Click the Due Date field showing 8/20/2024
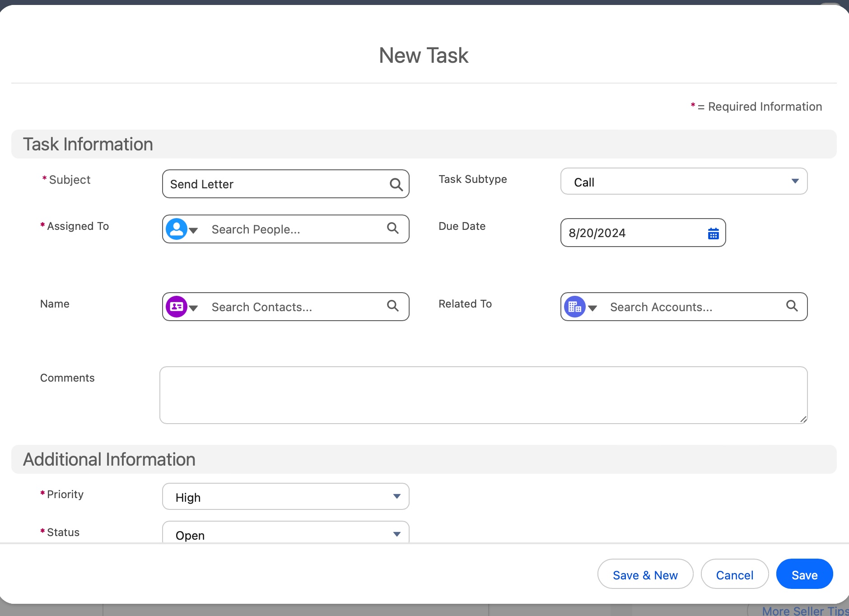This screenshot has height=616, width=849. point(643,233)
